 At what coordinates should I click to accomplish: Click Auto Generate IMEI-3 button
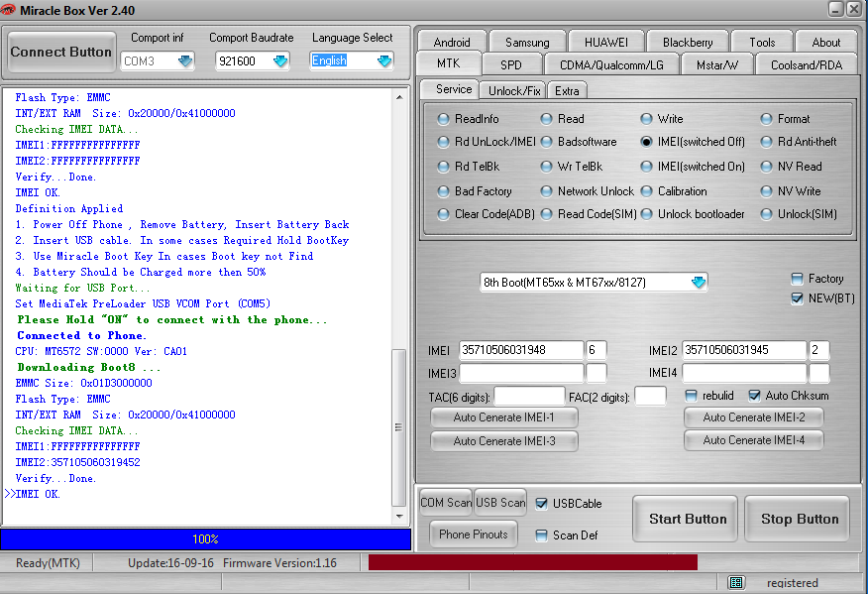coord(503,441)
